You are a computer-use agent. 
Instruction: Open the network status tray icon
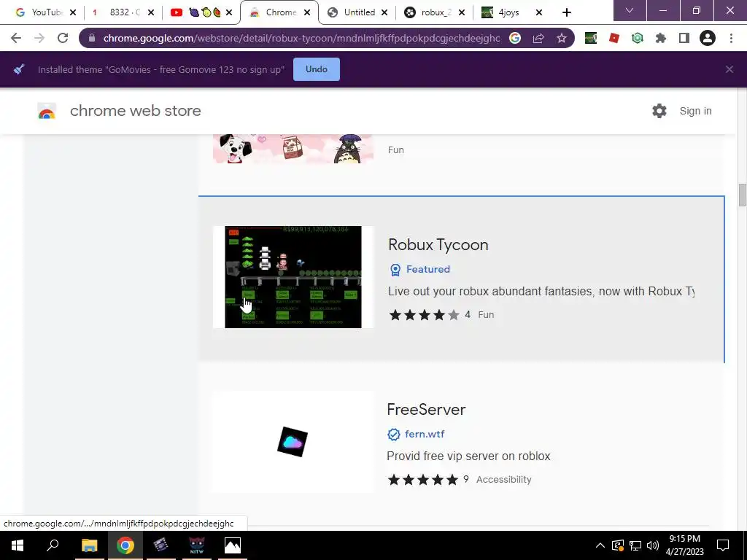coord(635,545)
